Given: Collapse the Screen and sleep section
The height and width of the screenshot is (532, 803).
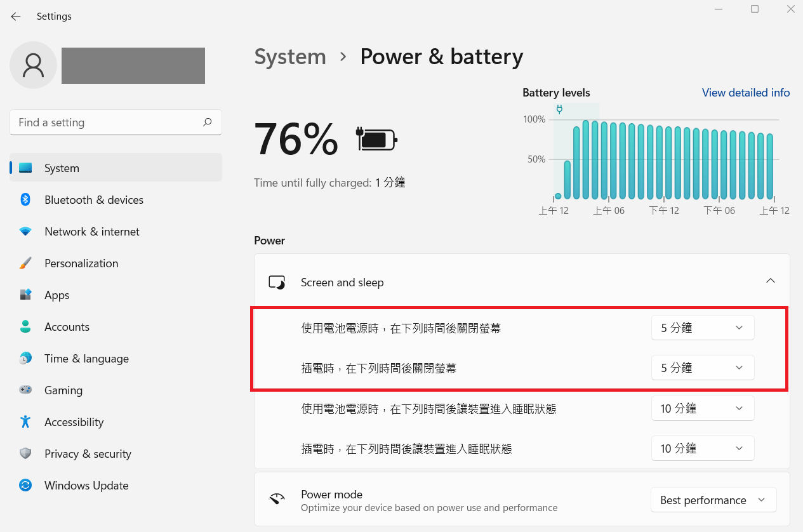Looking at the screenshot, I should tap(770, 281).
